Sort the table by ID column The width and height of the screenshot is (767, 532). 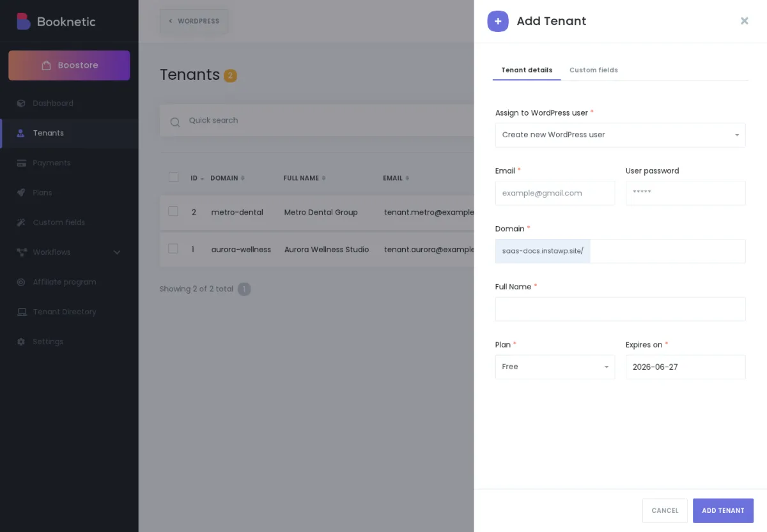198,178
